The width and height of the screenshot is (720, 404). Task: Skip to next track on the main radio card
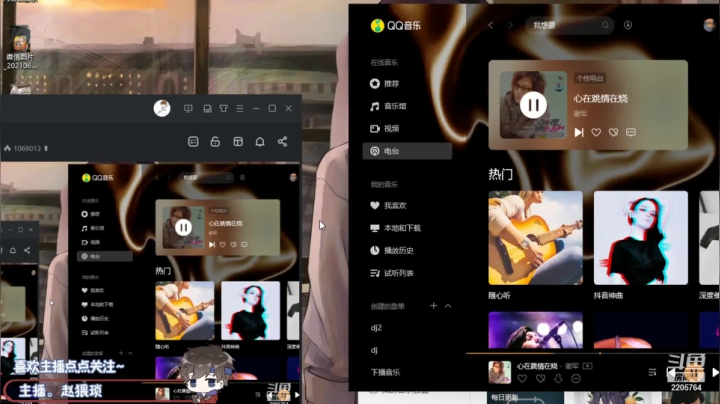pos(579,132)
